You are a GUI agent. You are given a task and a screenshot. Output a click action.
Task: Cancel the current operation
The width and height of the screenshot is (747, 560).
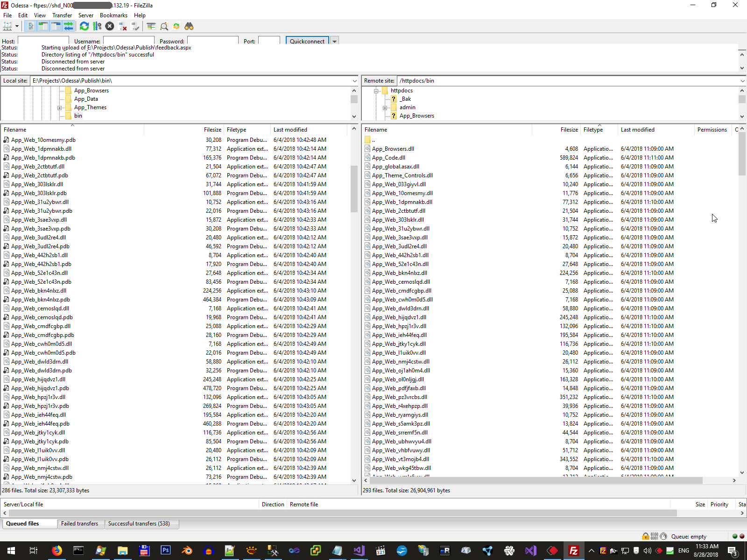(x=110, y=26)
